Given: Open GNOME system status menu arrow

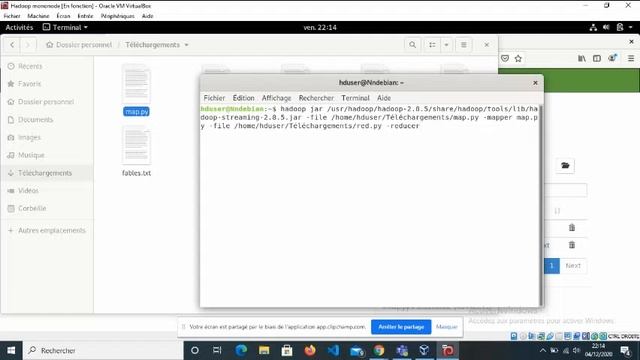Looking at the screenshot, I should (631, 27).
